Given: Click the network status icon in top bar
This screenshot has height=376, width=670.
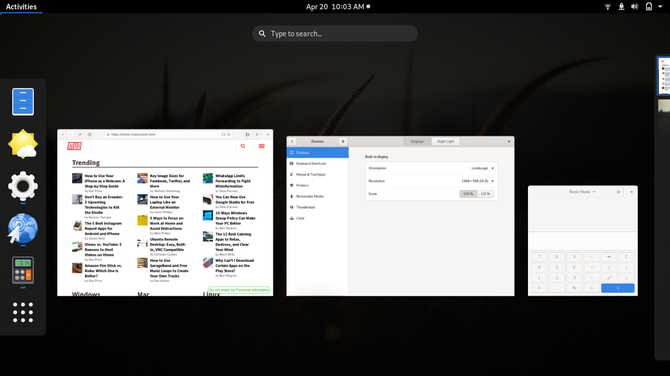Looking at the screenshot, I should coord(608,6).
